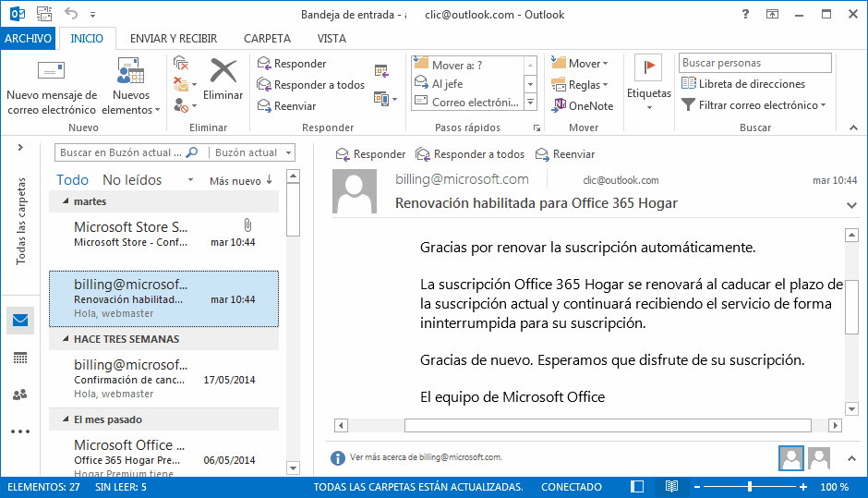
Task: Click the Ignore conversation icon
Action: (x=180, y=63)
